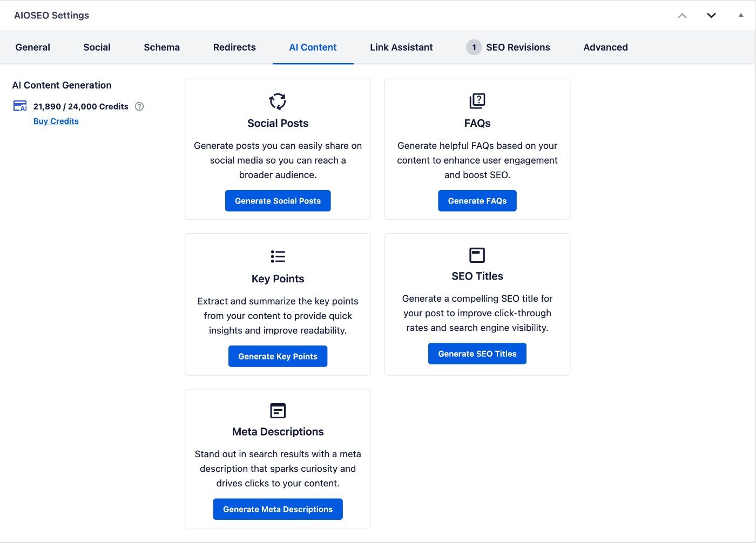Click the 21,890 / 24,000 Credits text
This screenshot has width=756, height=543.
point(81,106)
